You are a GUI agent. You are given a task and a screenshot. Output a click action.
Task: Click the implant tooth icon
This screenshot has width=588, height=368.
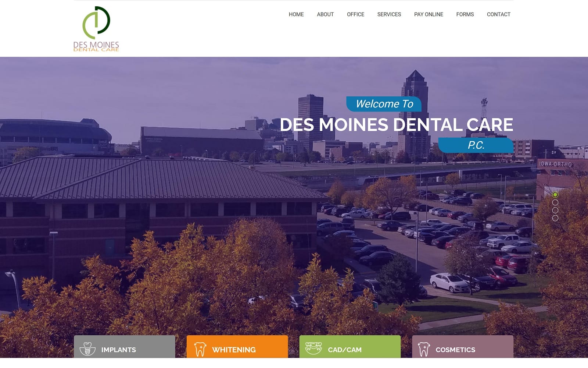click(x=87, y=349)
